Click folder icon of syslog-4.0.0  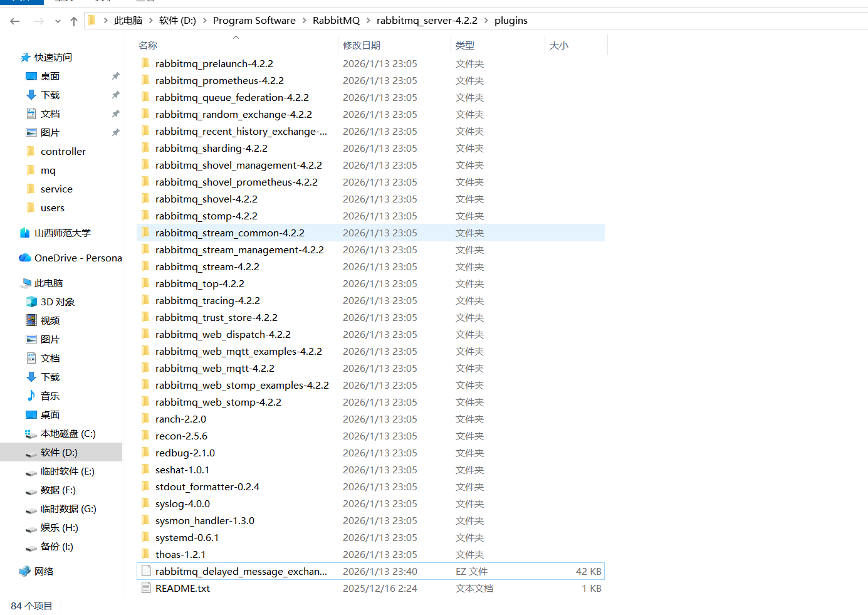tap(145, 503)
